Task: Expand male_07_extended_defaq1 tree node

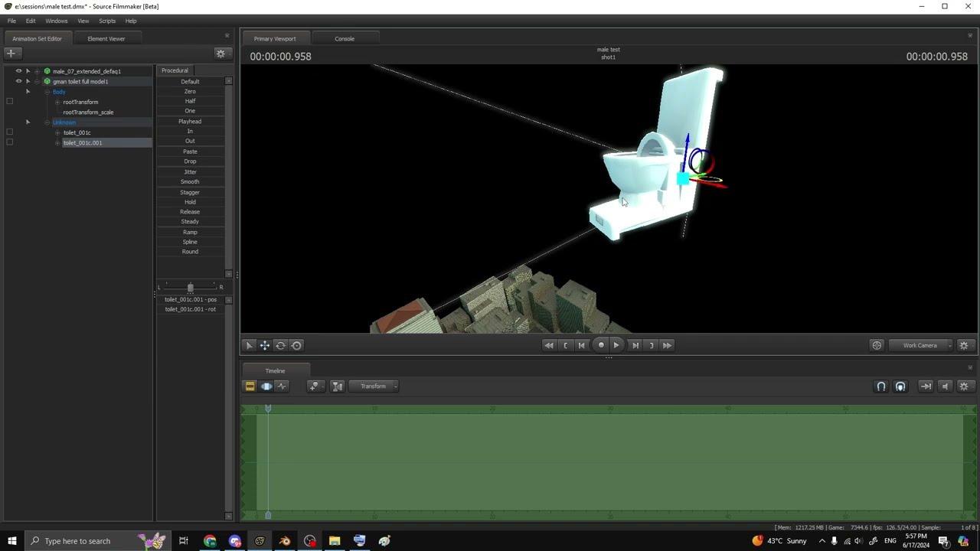Action: [37, 71]
